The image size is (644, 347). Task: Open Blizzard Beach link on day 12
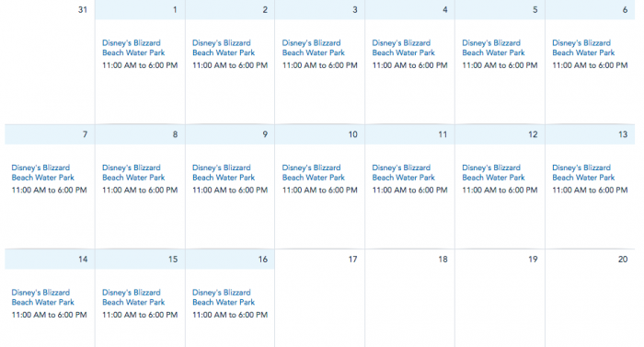493,173
